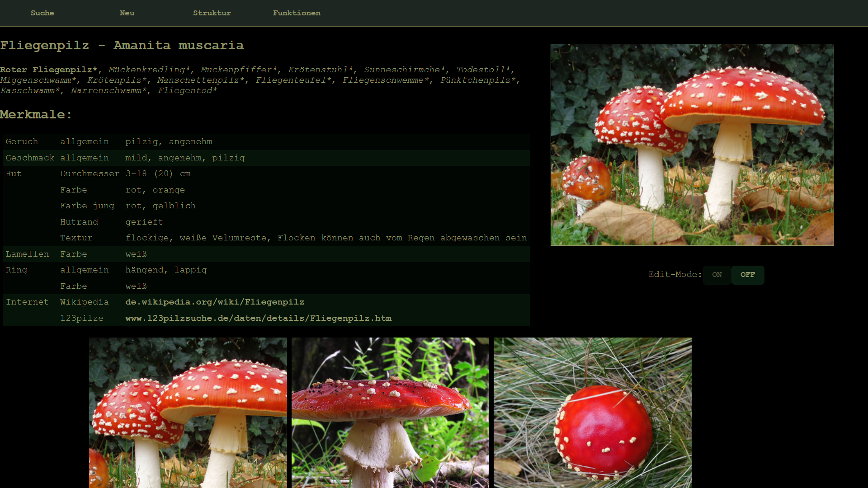The width and height of the screenshot is (868, 488).
Task: Open the 123pilzsuche Fliegenpilz link
Action: pos(258,318)
